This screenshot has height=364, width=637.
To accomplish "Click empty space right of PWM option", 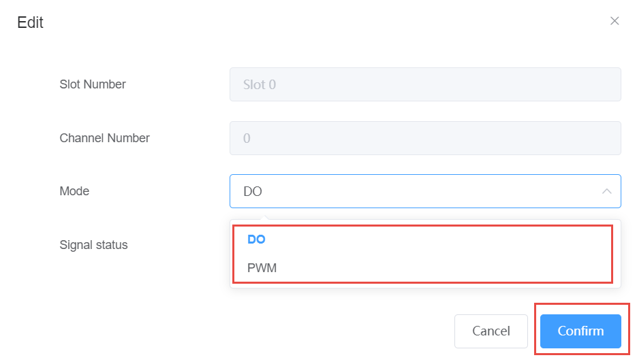I will [443, 268].
